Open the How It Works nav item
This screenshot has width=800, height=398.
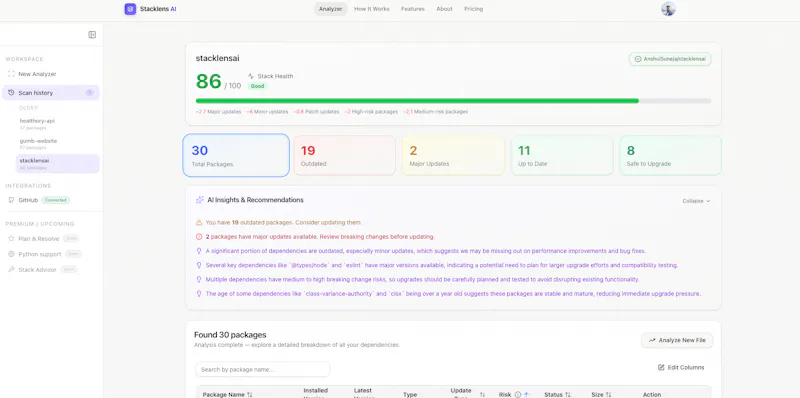[371, 9]
